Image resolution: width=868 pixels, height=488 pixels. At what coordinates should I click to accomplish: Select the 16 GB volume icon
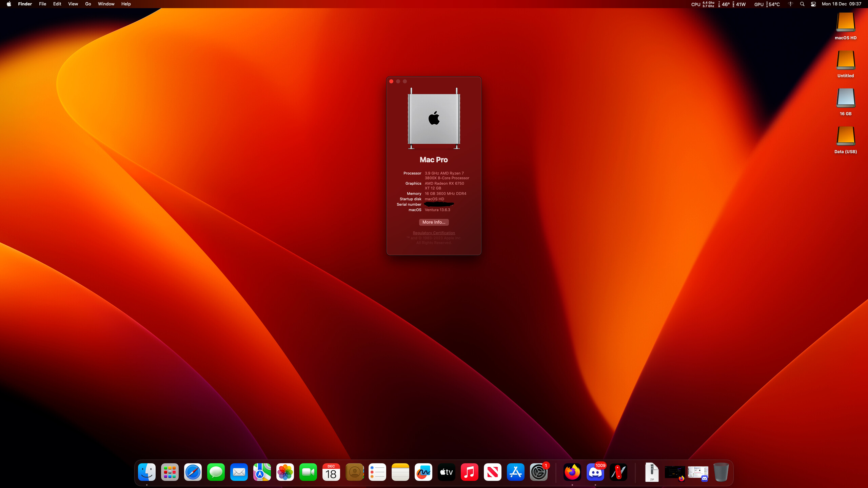[x=846, y=98]
